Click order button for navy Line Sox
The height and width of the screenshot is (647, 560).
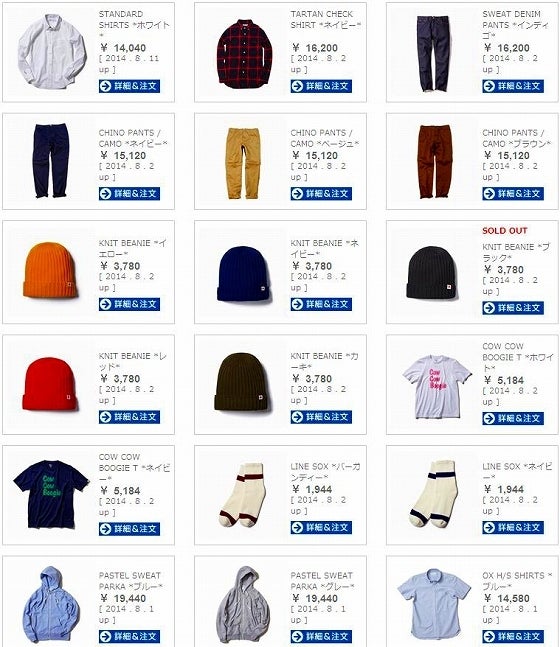pos(513,527)
